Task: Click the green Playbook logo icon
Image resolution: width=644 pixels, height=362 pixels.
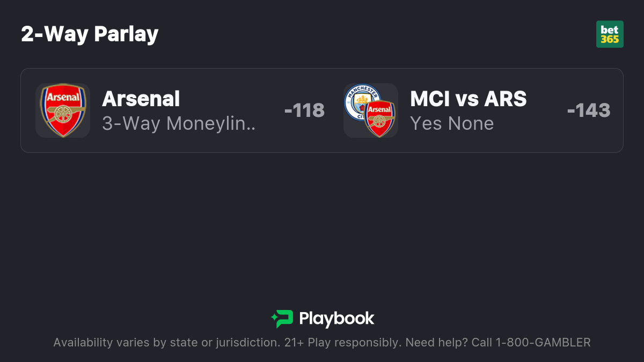Action: point(282,319)
